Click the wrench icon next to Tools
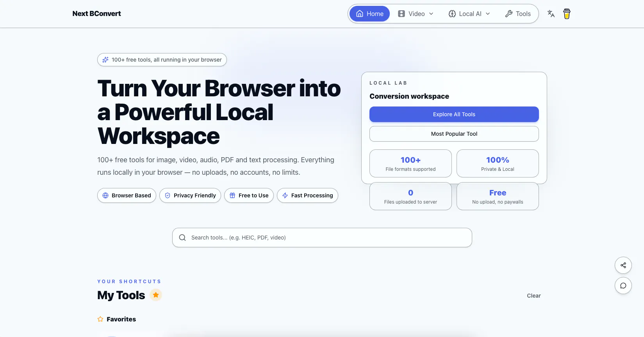644x337 pixels. tap(508, 14)
